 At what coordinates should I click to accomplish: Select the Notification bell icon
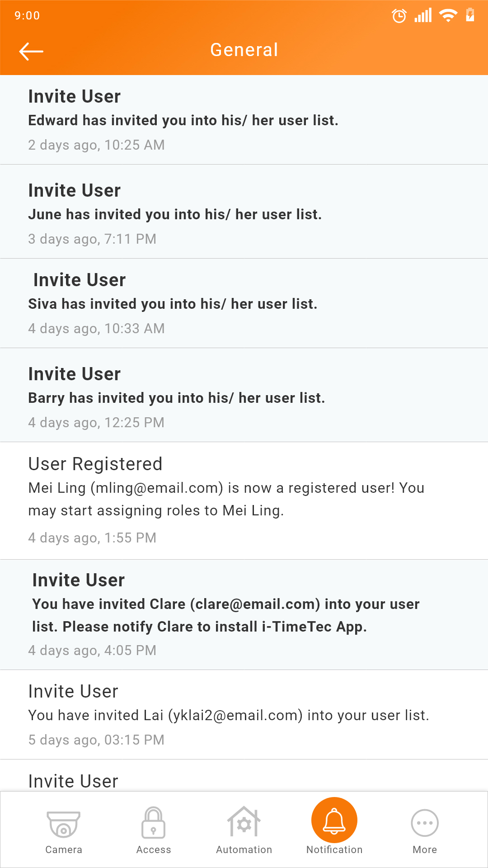334,820
